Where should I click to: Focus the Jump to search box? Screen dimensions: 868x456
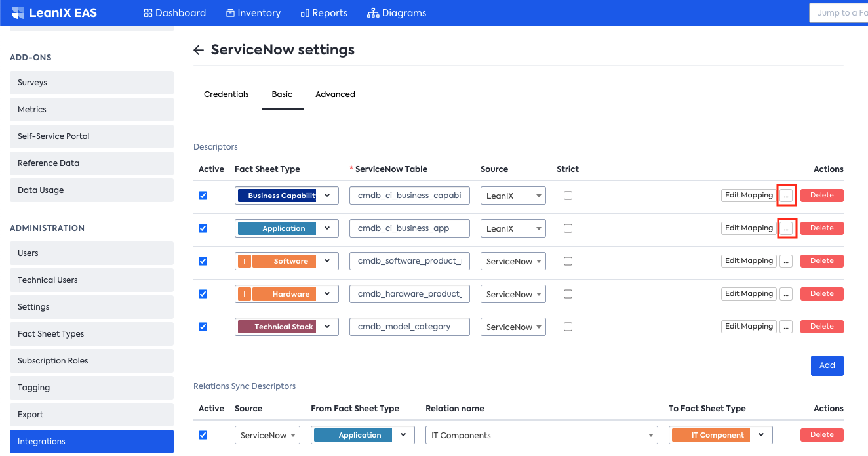point(839,13)
